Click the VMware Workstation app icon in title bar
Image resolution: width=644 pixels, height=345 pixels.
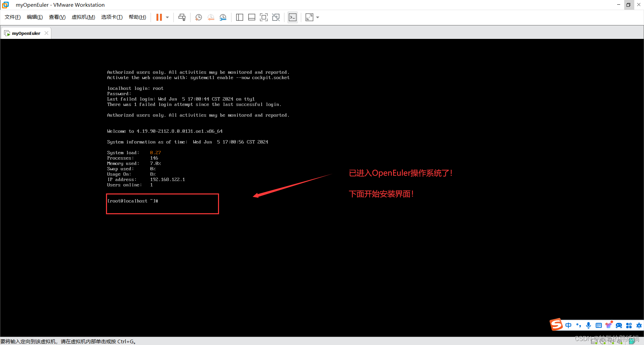5,5
